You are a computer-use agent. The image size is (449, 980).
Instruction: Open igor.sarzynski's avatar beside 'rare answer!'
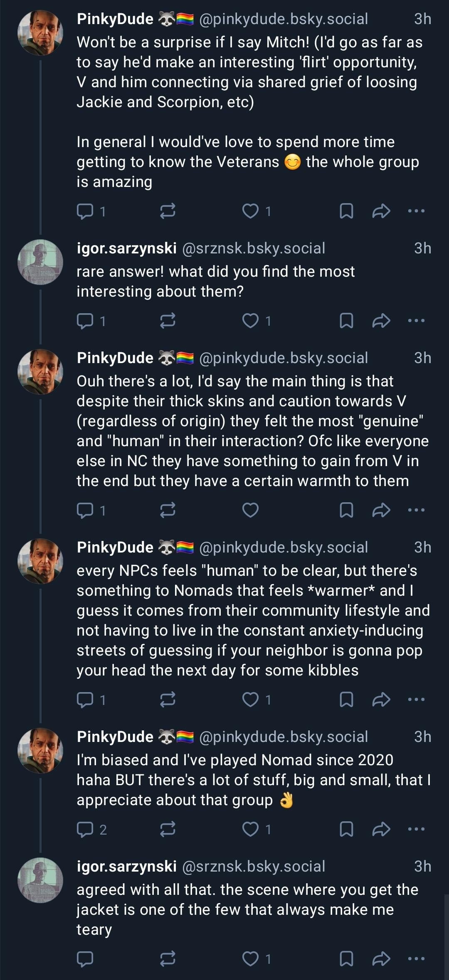[x=40, y=262]
